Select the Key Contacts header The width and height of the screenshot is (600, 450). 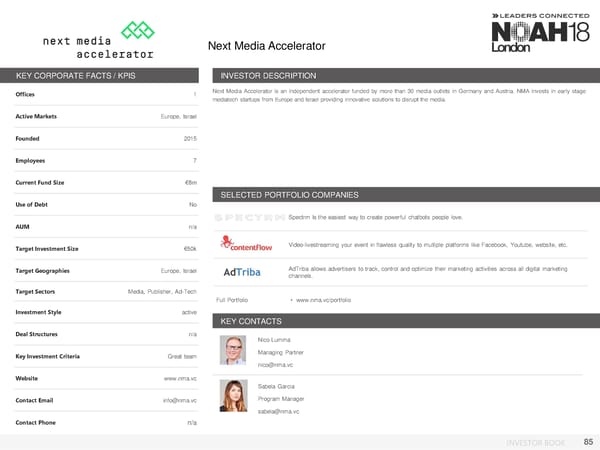[x=251, y=321]
